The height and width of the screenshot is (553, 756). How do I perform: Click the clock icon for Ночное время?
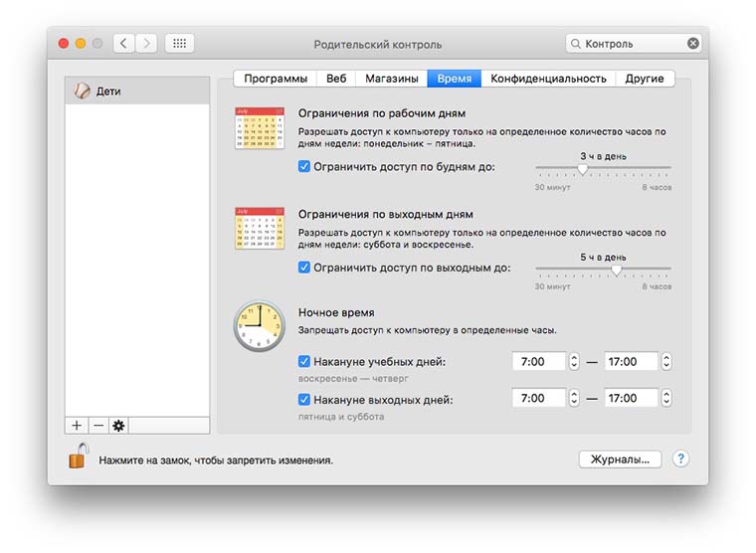coord(260,326)
